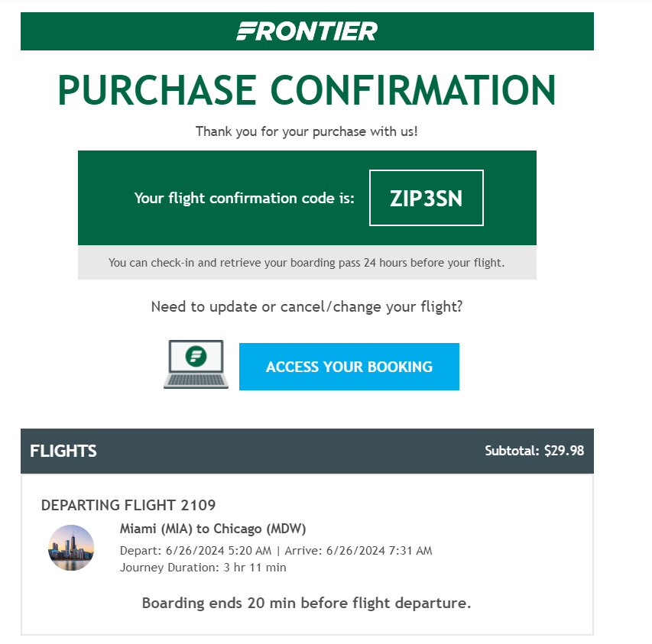The image size is (652, 644).
Task: Click the Flights section header
Action: [x=63, y=451]
